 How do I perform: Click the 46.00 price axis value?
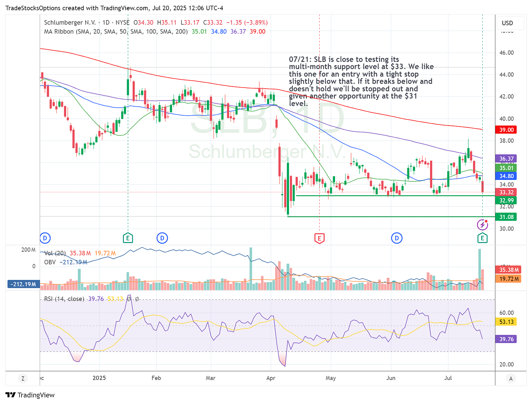pos(506,53)
